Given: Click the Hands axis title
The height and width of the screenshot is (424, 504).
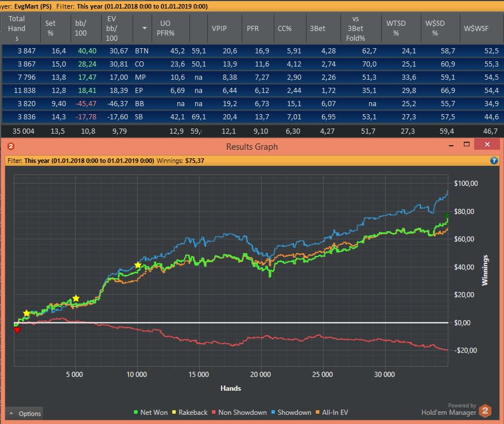Looking at the screenshot, I should (x=230, y=388).
